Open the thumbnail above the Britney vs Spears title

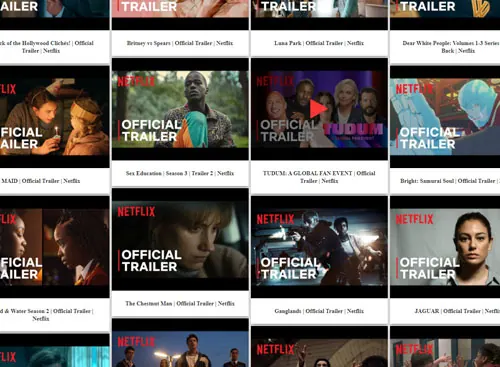click(180, 15)
